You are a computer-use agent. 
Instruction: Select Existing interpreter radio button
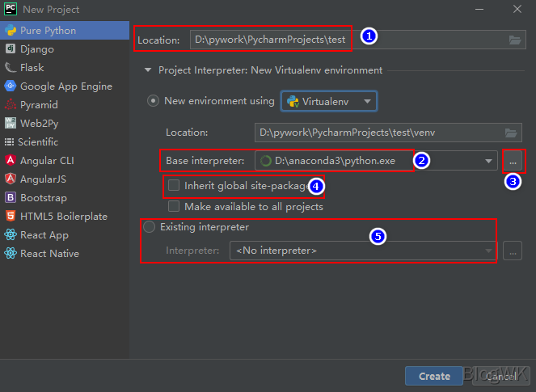150,227
